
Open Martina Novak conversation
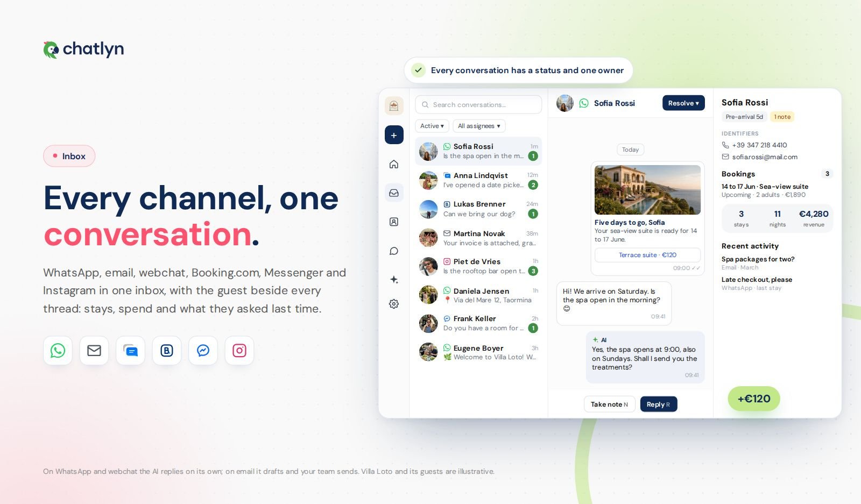click(478, 238)
